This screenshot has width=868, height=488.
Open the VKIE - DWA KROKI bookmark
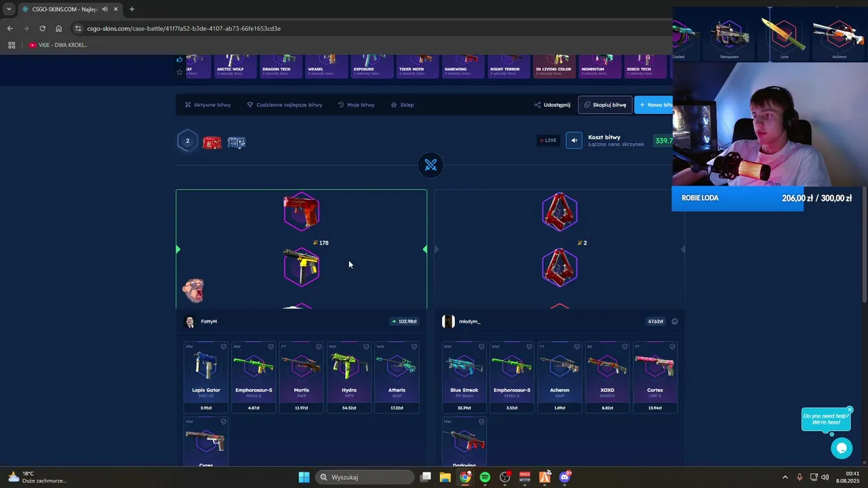pos(58,45)
